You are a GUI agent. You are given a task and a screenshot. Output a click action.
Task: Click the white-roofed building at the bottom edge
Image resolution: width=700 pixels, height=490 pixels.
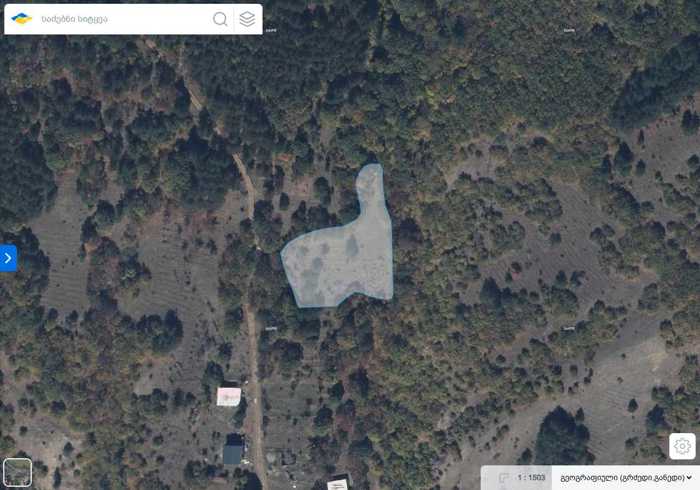coord(338,484)
